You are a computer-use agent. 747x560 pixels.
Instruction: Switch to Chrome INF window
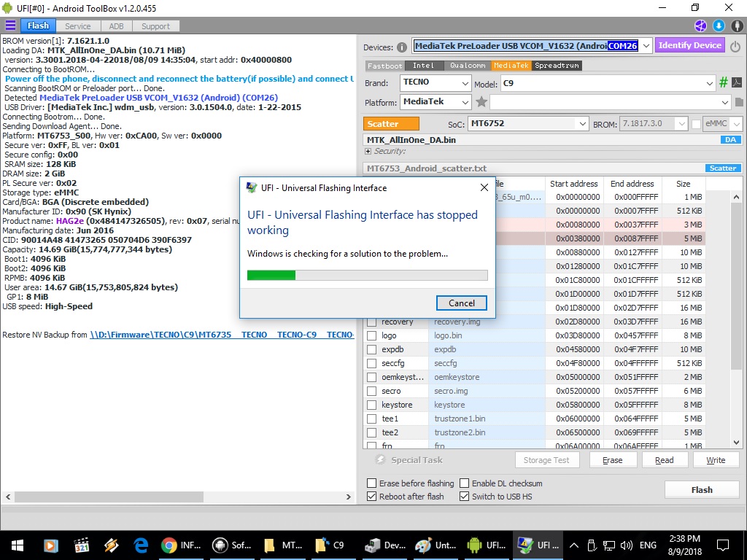click(181, 545)
